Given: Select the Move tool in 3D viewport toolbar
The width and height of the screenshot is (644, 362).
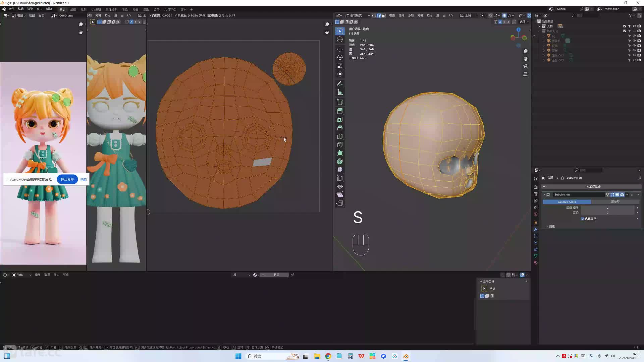Looking at the screenshot, I should tap(340, 49).
